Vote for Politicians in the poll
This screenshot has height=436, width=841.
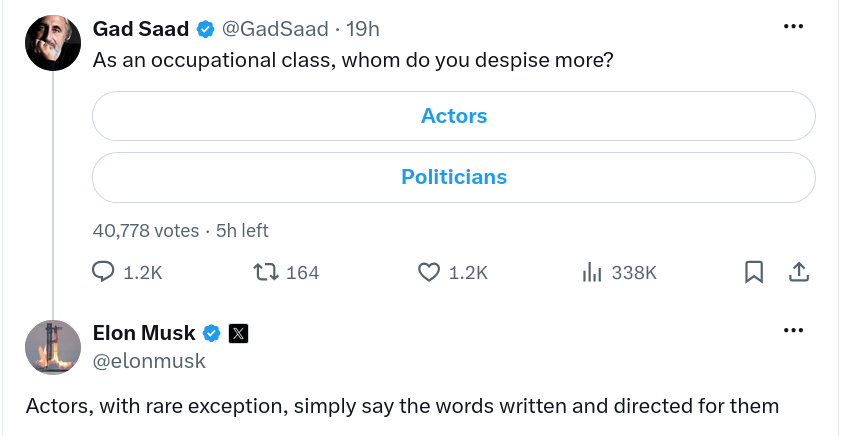pyautogui.click(x=454, y=177)
